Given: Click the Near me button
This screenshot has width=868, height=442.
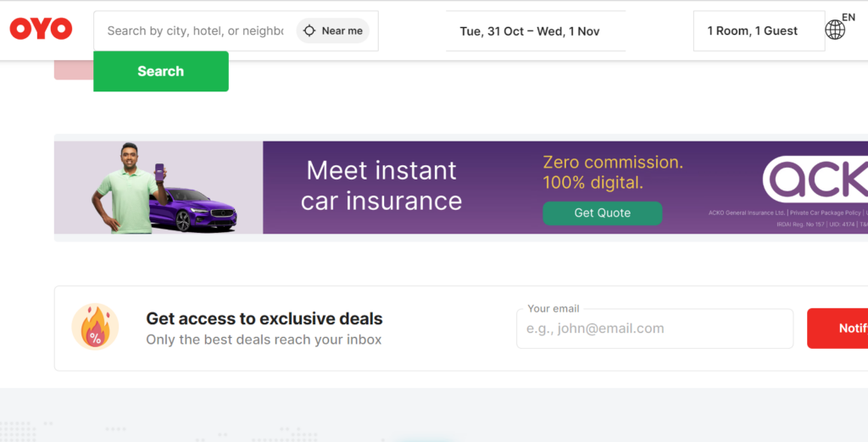Looking at the screenshot, I should point(332,31).
